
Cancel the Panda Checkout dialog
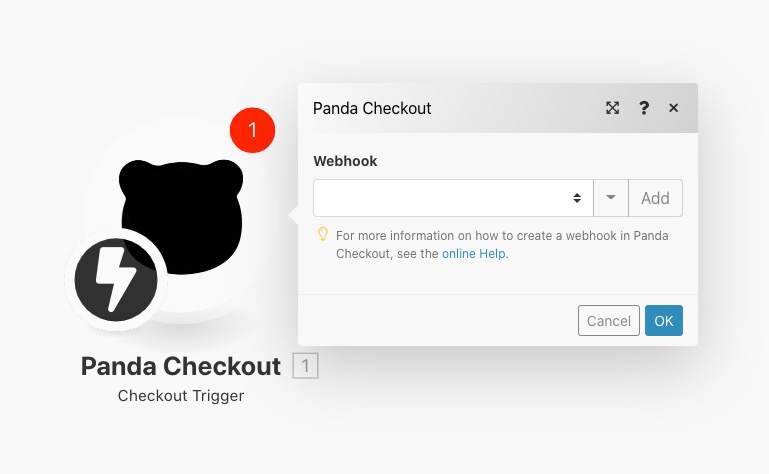[x=609, y=320]
